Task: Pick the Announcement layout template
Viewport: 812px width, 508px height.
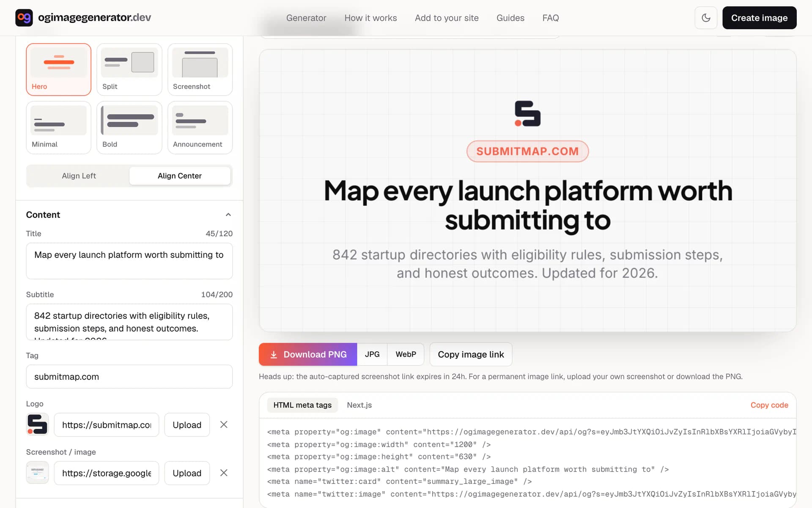Action: 200,127
